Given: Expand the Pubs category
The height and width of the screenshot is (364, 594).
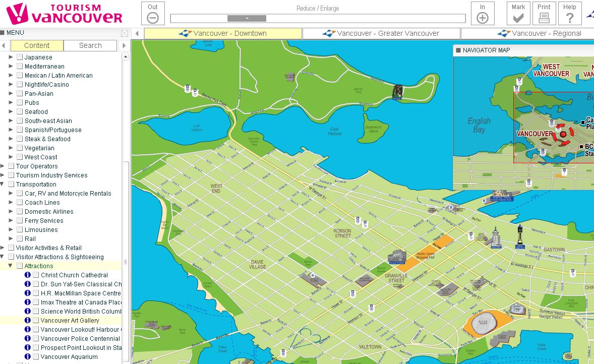Looking at the screenshot, I should (11, 102).
